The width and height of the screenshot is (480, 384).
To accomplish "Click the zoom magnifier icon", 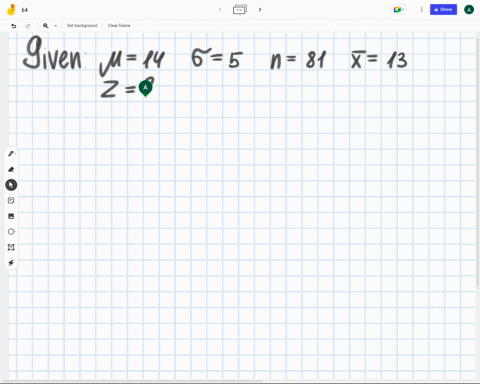I will [46, 26].
